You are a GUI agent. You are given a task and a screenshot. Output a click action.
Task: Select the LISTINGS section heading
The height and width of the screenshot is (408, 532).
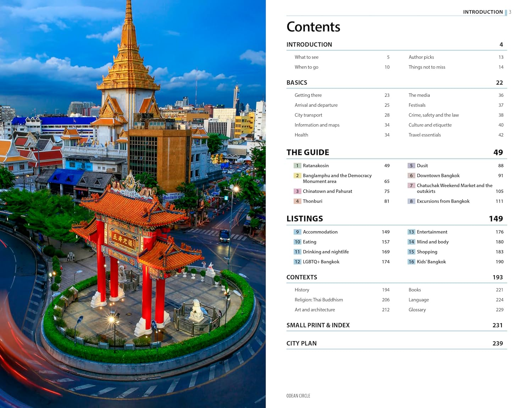click(305, 219)
